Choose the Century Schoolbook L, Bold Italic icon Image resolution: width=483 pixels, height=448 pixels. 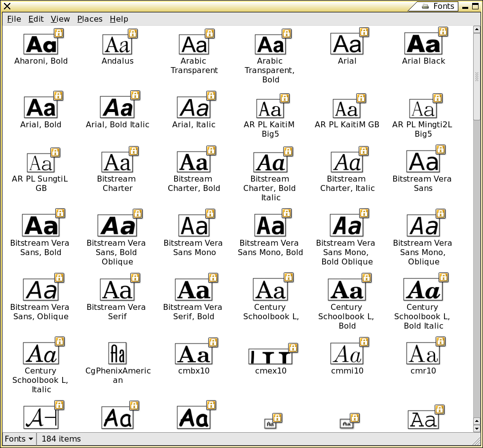coord(423,289)
